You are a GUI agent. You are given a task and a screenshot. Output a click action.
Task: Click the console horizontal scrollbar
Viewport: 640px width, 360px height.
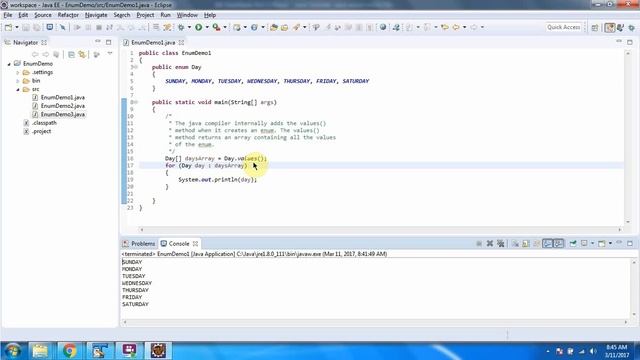pyautogui.click(x=375, y=322)
